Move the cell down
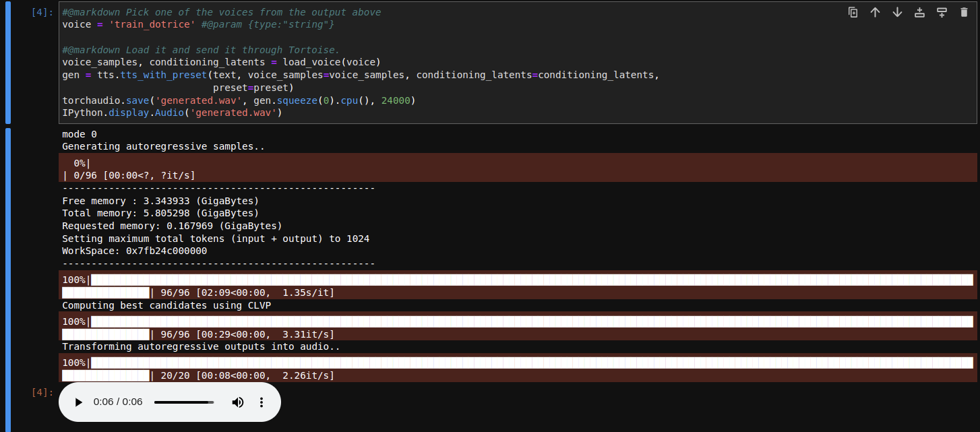980x432 pixels. 897,12
